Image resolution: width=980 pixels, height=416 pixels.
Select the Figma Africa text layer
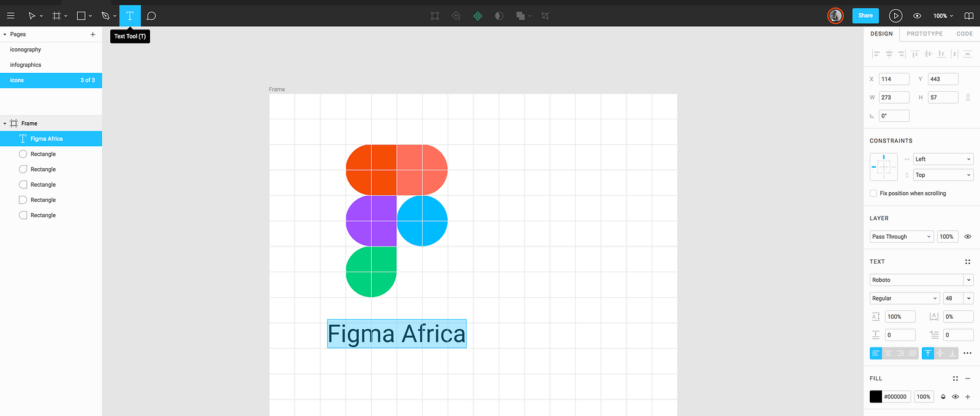coord(51,139)
